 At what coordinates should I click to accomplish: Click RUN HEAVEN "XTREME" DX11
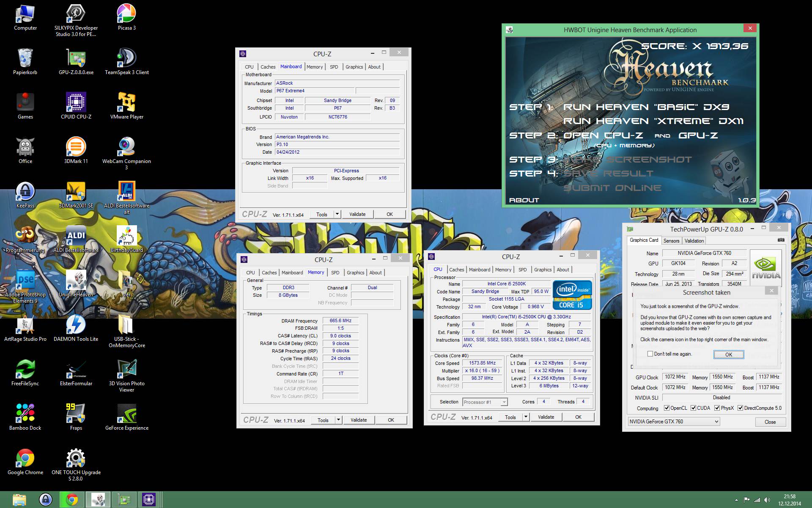tap(653, 121)
